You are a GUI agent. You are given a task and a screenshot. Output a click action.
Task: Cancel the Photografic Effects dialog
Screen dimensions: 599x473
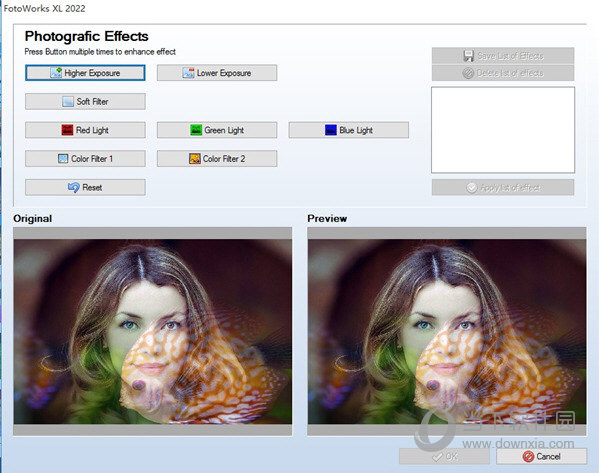pyautogui.click(x=542, y=456)
